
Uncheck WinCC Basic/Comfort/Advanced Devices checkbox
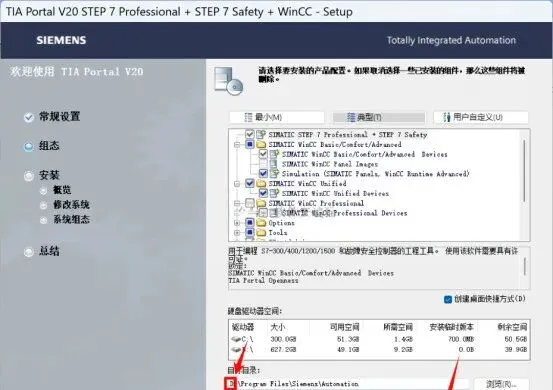pyautogui.click(x=263, y=154)
